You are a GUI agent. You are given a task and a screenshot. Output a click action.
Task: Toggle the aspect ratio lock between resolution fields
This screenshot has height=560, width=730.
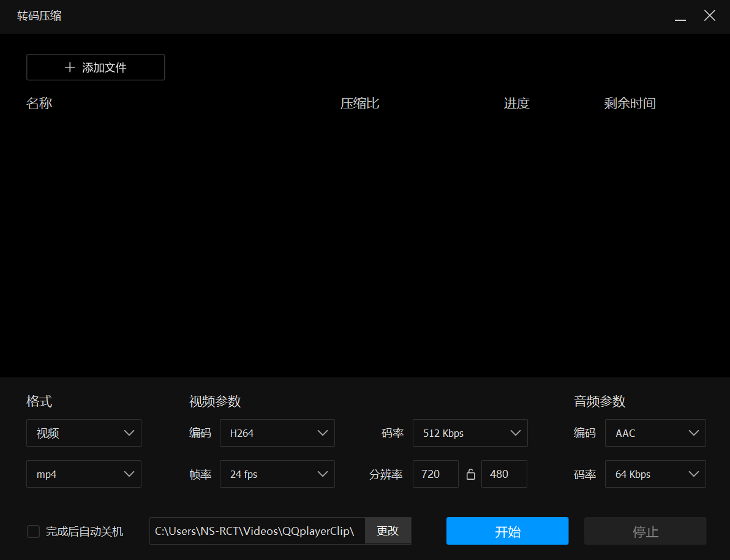click(x=470, y=474)
